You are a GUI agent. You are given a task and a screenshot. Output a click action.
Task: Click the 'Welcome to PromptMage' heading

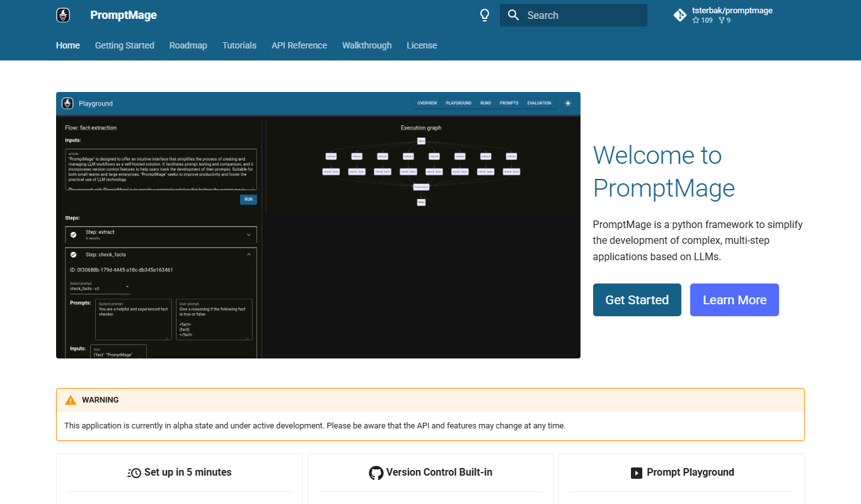pos(664,171)
